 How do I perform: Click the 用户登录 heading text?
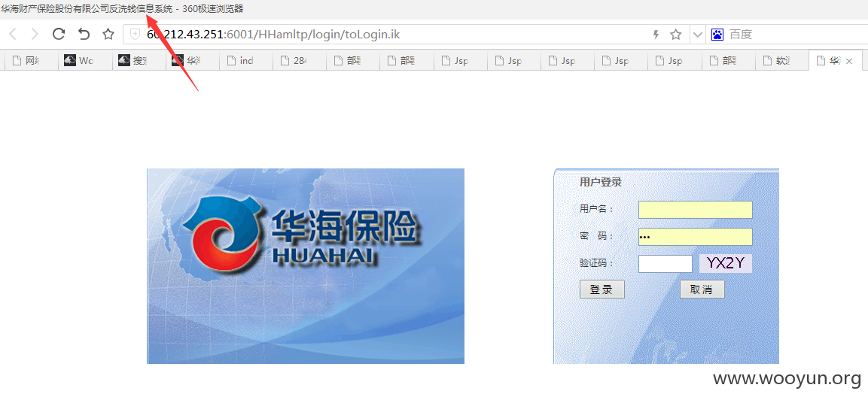tap(601, 182)
